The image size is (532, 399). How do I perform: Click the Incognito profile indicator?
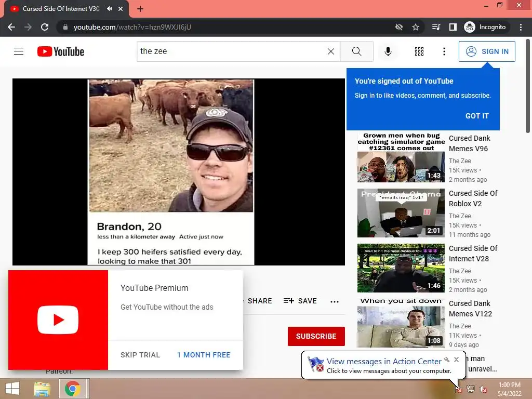pos(485,27)
